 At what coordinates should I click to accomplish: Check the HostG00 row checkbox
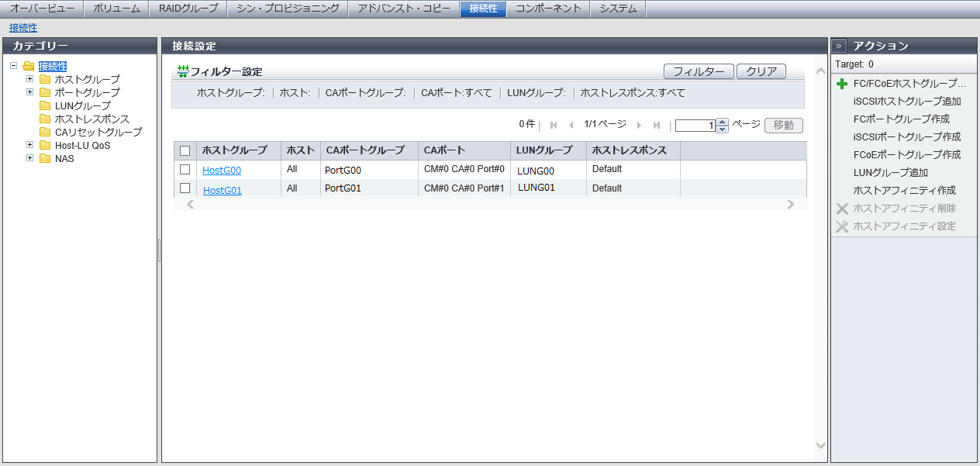(x=185, y=169)
